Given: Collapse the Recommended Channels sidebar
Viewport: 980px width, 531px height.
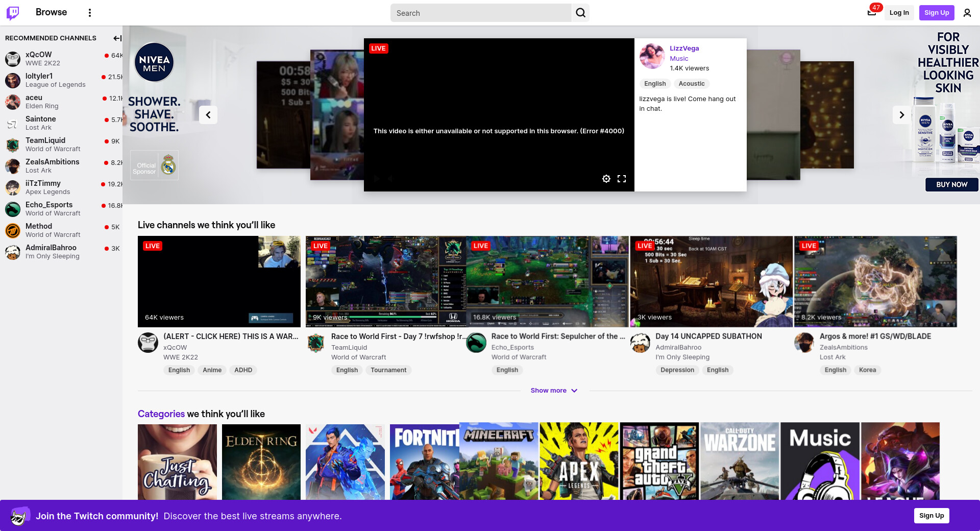Looking at the screenshot, I should (117, 38).
